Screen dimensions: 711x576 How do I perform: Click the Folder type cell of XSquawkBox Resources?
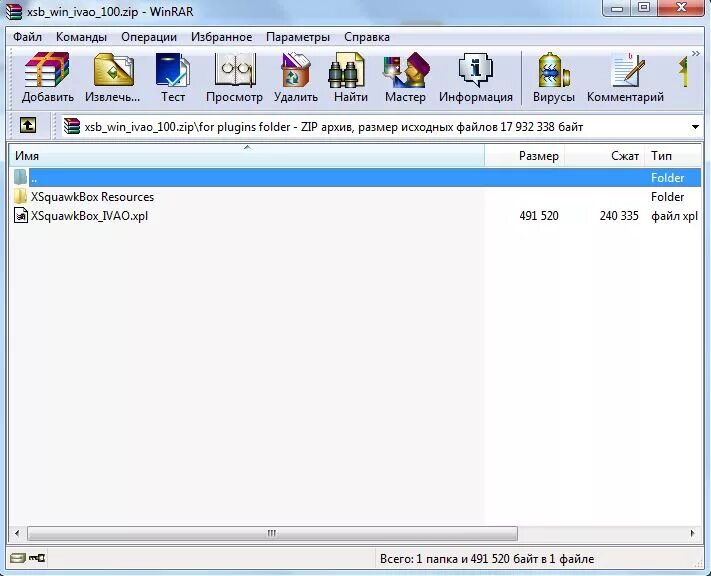coord(667,197)
